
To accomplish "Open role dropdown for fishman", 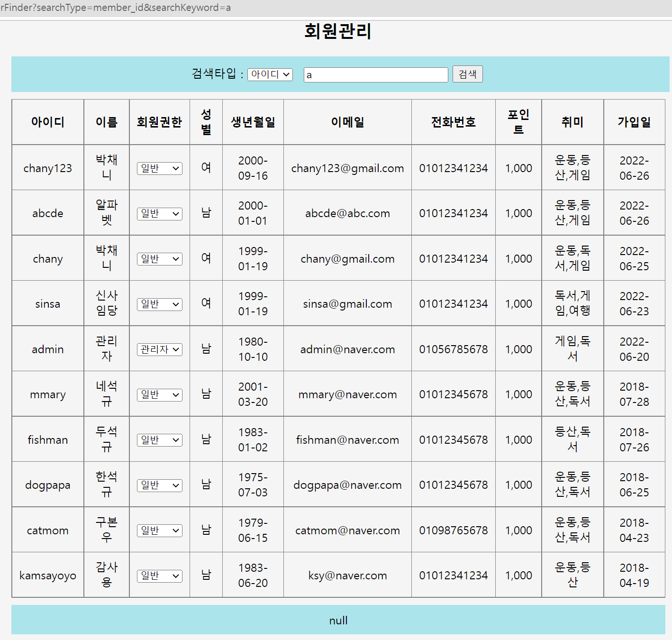I will click(160, 440).
